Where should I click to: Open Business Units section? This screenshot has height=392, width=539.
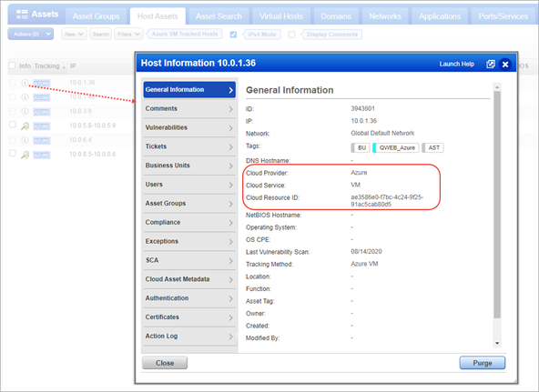point(189,166)
